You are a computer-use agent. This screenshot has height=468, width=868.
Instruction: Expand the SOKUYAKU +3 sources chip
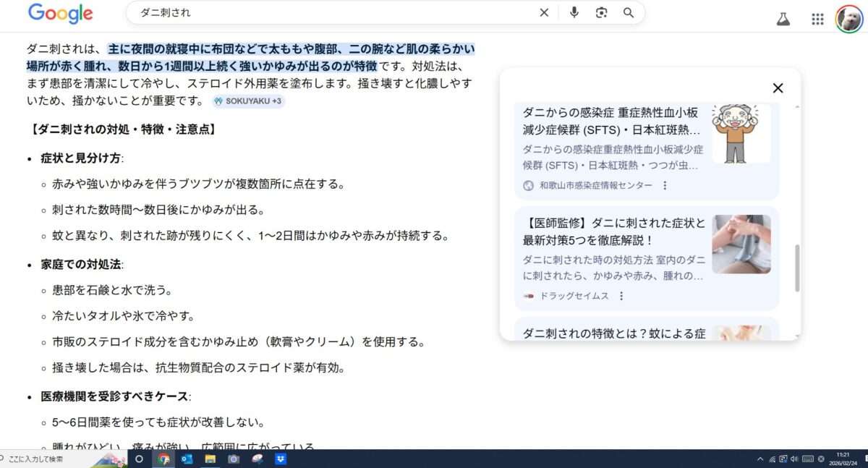(248, 101)
